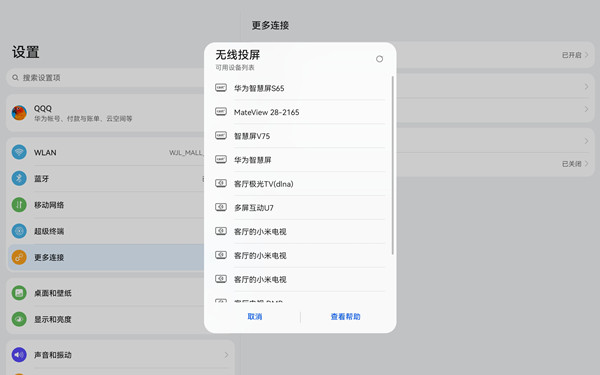Cast to 华为智慧屏S65 device
The image size is (600, 375).
tap(300, 88)
